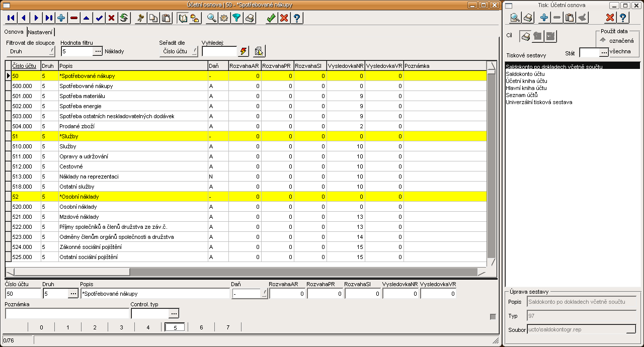Toggle the open book view button
This screenshot has height=347, width=644.
tap(183, 18)
